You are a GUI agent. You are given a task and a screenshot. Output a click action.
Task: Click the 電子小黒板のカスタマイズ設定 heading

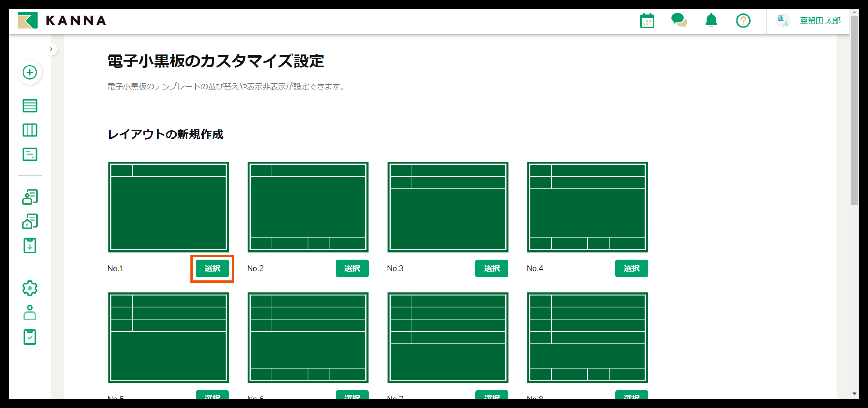click(x=216, y=61)
